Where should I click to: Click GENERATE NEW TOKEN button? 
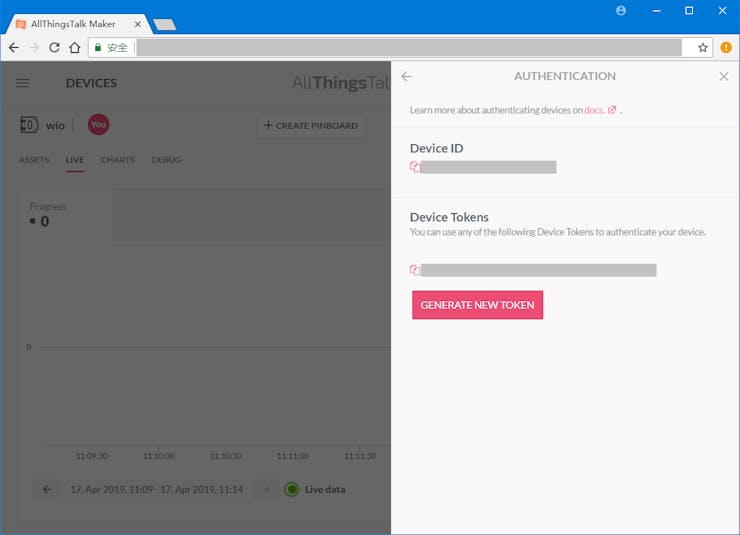point(478,305)
